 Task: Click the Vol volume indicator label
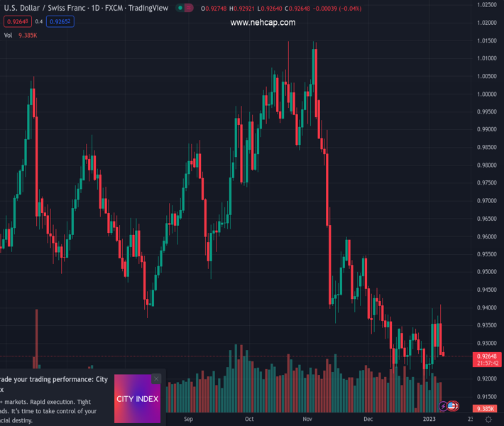(8, 35)
